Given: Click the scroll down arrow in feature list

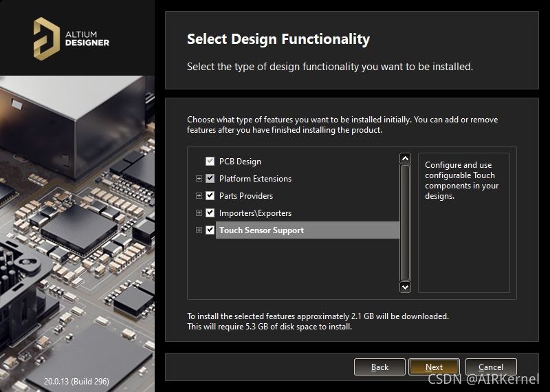Looking at the screenshot, I should (405, 287).
